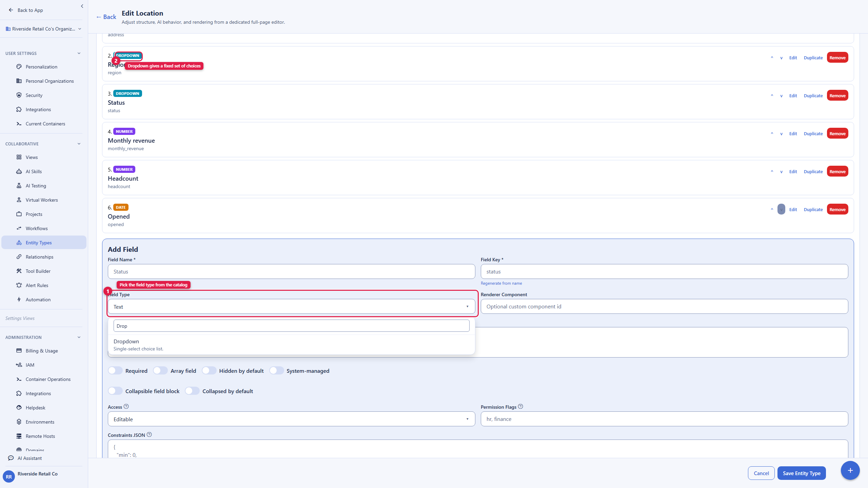Click the Cancel button
The width and height of the screenshot is (868, 488).
(x=761, y=473)
